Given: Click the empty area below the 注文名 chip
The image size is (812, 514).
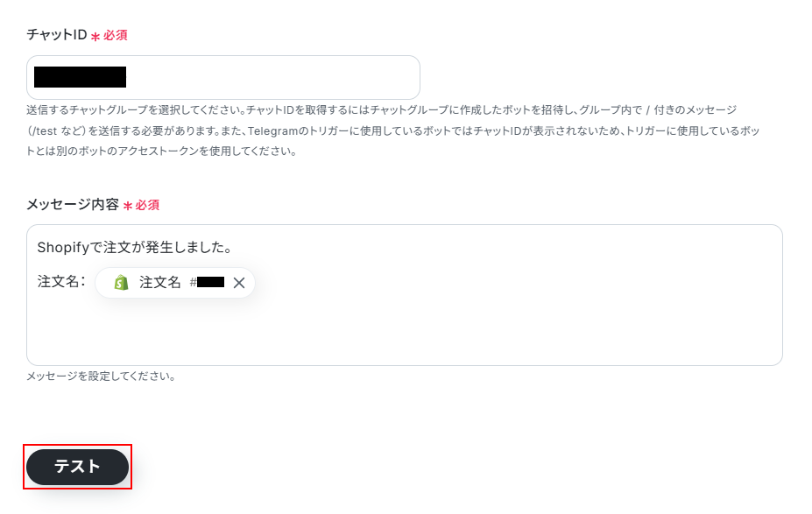Looking at the screenshot, I should 350,333.
